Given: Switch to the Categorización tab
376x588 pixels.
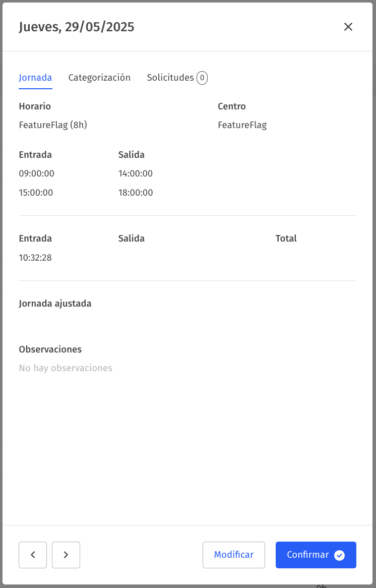Looking at the screenshot, I should [x=99, y=78].
